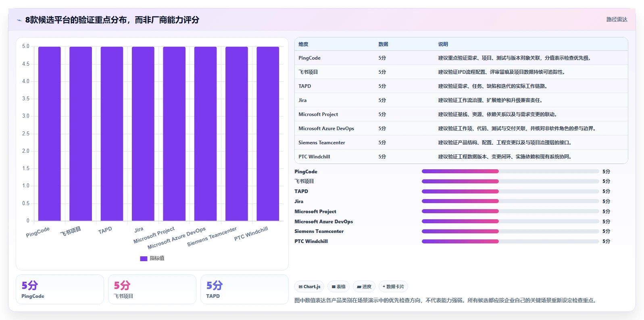Click the PingCode label in the progress list

(x=306, y=172)
